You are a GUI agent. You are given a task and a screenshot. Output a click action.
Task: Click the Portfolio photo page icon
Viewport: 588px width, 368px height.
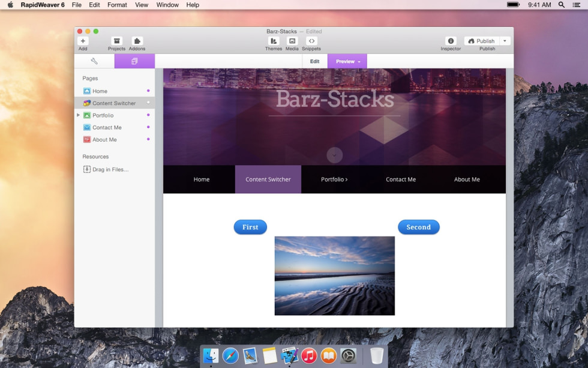coord(86,115)
